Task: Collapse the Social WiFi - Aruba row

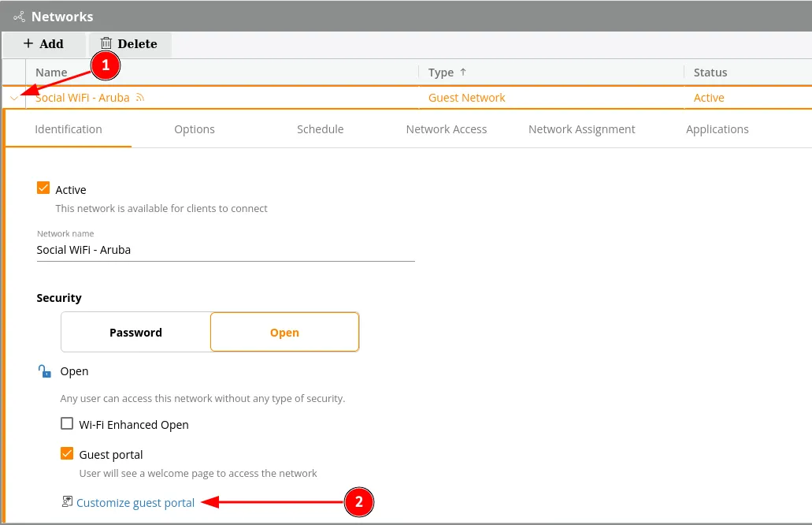Action: pos(13,99)
